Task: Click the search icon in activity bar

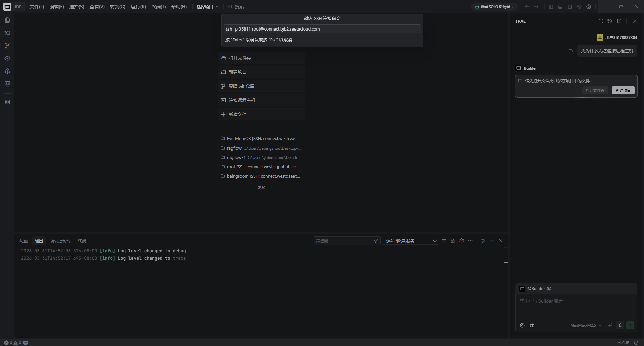Action: (7, 33)
